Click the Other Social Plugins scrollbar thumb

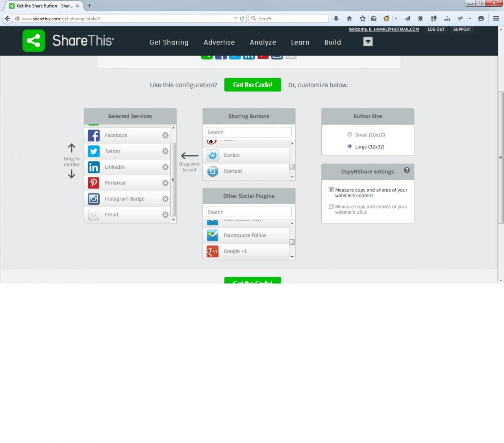coord(292,242)
